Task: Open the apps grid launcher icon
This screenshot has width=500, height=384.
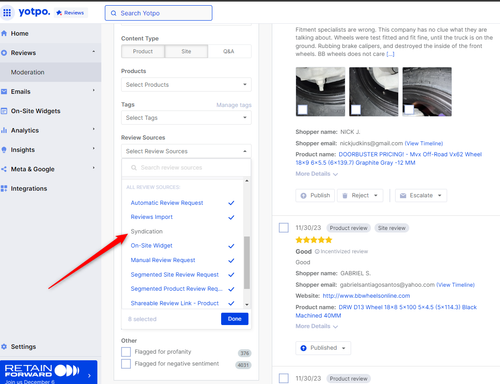Action: 7,13
